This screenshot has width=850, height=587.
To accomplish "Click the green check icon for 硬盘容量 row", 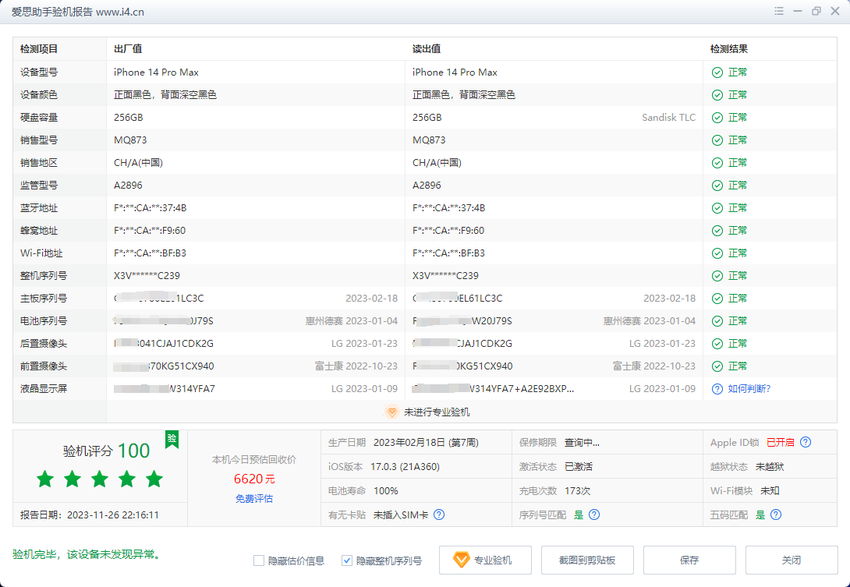I will [x=717, y=118].
